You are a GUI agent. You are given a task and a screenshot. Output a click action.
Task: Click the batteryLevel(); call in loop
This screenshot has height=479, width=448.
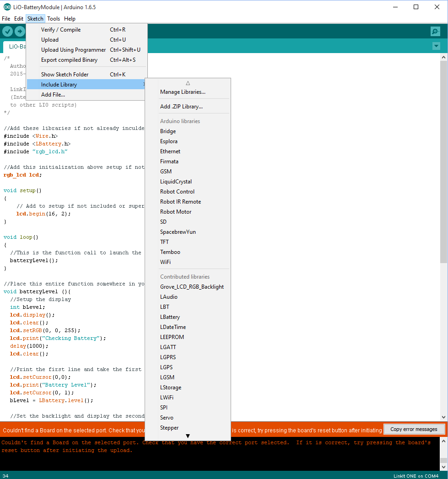click(x=33, y=261)
